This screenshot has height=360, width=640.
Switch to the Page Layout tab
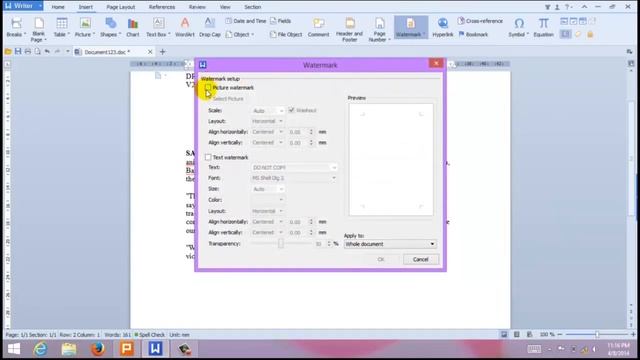coord(121,7)
